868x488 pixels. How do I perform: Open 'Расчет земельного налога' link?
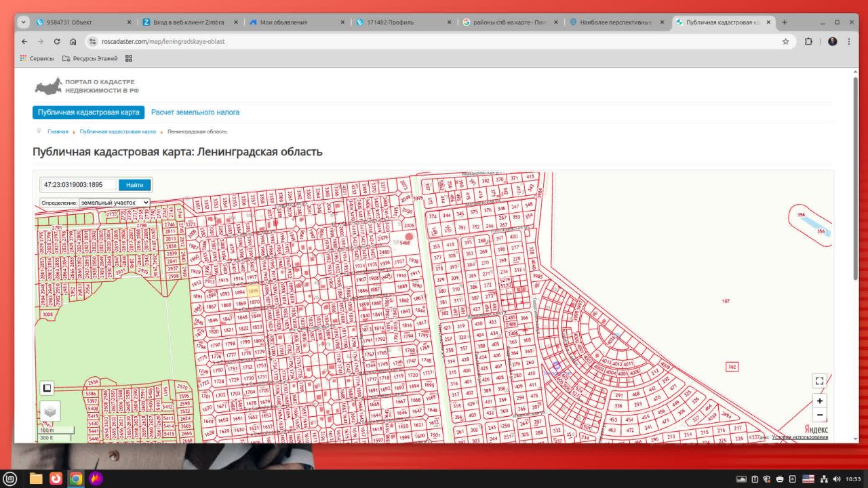pos(195,113)
